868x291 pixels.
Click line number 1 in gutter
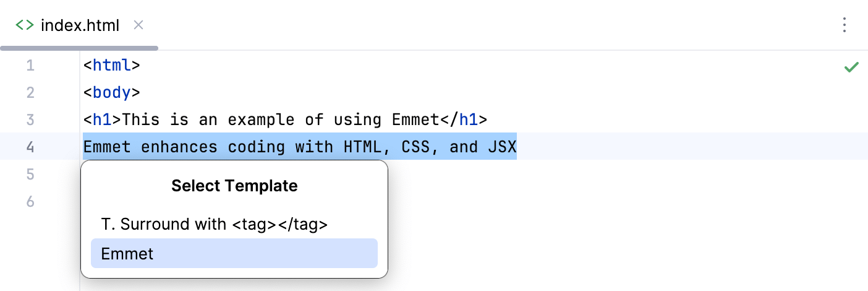(30, 66)
